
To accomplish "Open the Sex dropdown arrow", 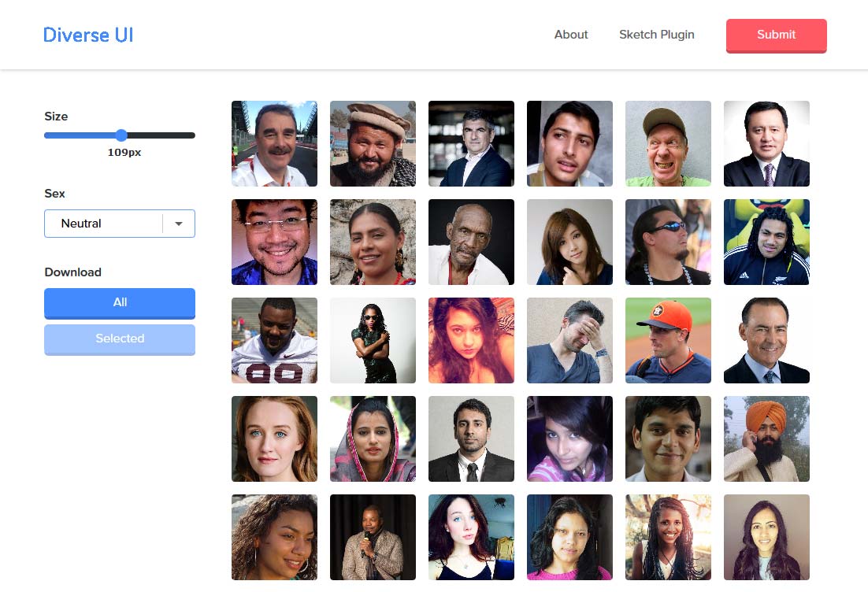I will tap(179, 224).
